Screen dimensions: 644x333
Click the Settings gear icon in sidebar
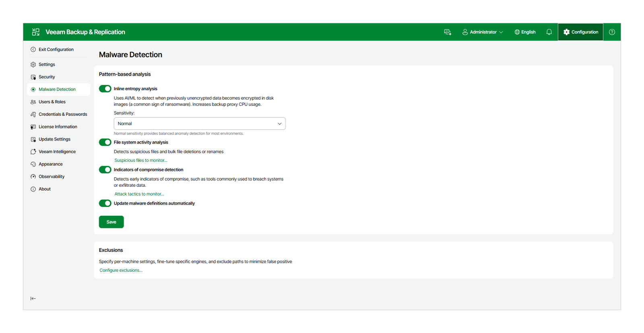click(x=33, y=64)
